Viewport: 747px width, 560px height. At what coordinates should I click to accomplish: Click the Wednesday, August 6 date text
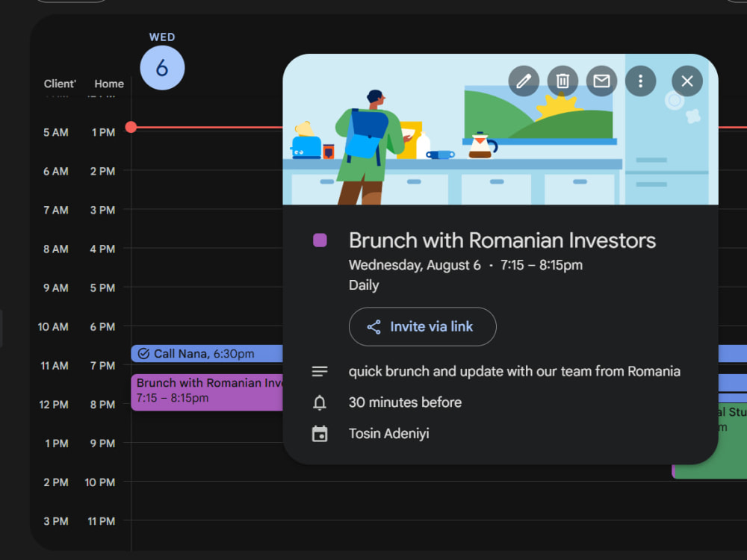point(415,265)
